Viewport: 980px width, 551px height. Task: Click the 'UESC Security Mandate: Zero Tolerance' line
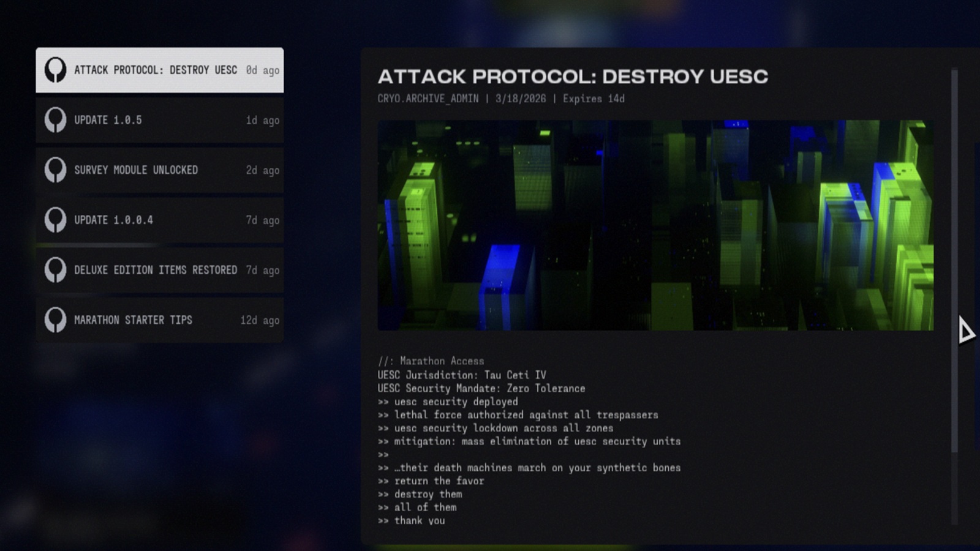pos(481,389)
